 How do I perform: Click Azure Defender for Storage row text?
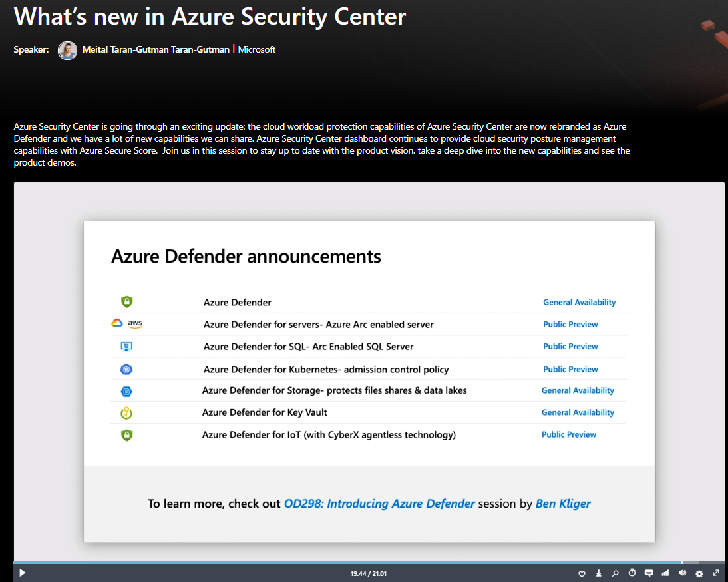click(x=334, y=390)
